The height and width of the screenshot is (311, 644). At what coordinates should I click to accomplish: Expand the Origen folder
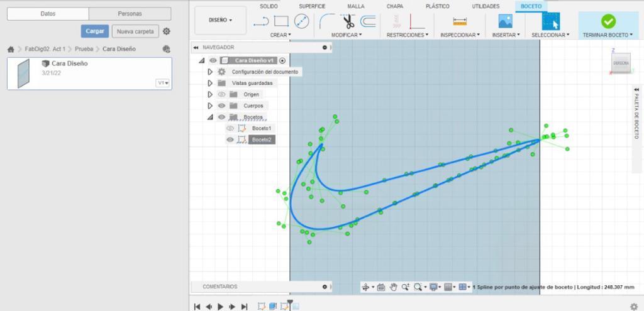click(x=210, y=94)
